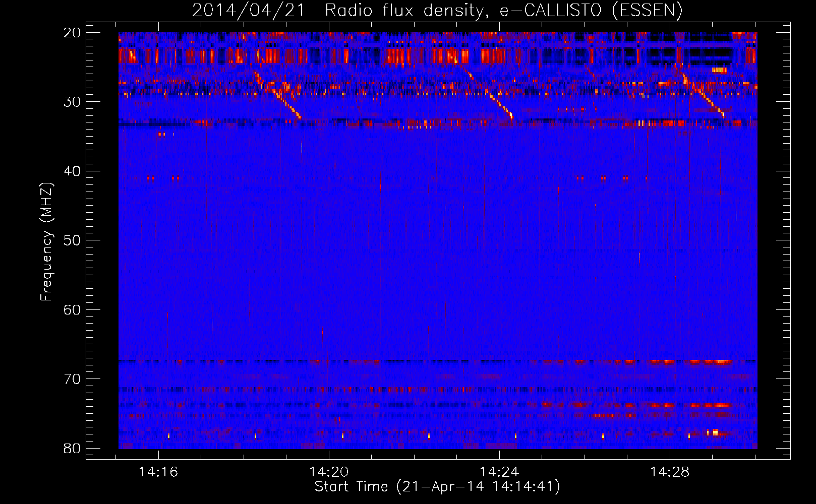Click the plot title "2014/04/21 Radio flux density, e-CALLISTO (ESSEN)"

(437, 10)
